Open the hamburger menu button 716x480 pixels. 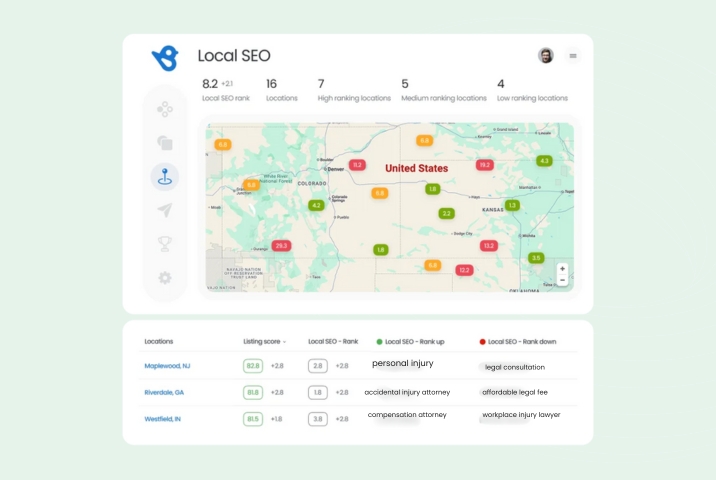tap(573, 56)
